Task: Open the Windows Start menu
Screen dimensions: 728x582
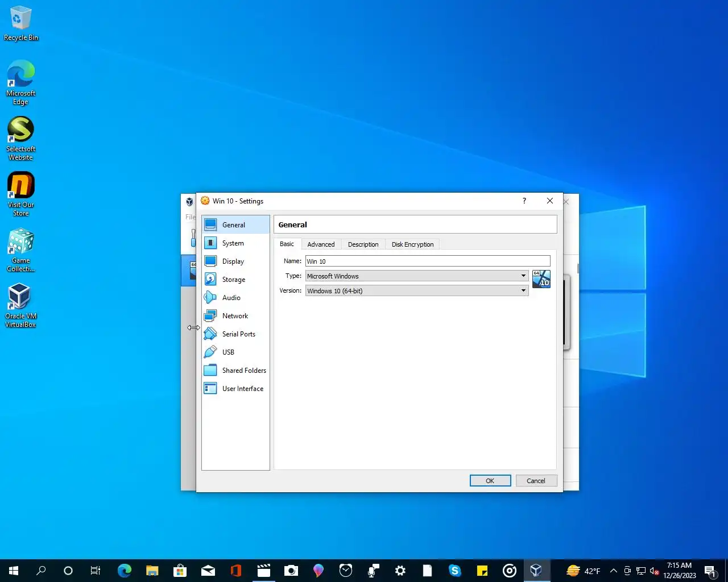Action: coord(14,571)
